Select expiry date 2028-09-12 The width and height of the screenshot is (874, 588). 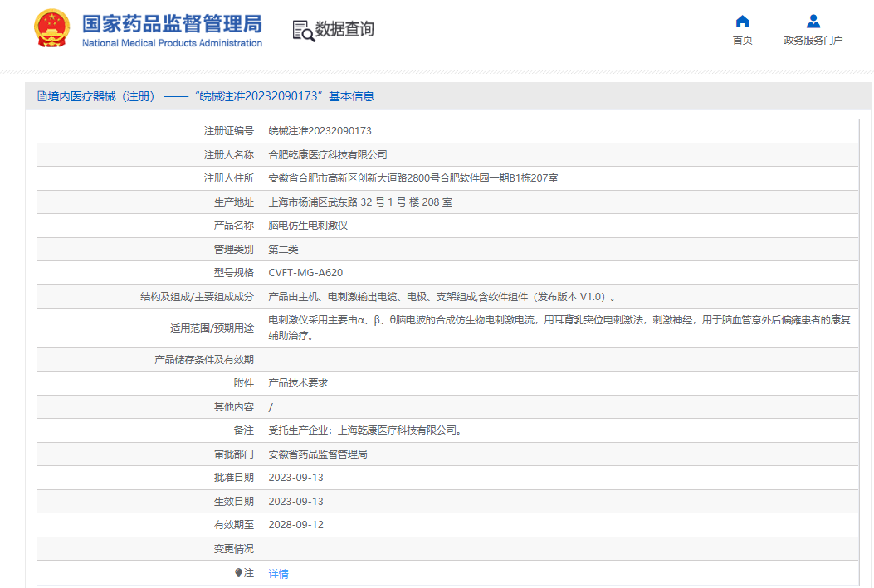(x=296, y=525)
